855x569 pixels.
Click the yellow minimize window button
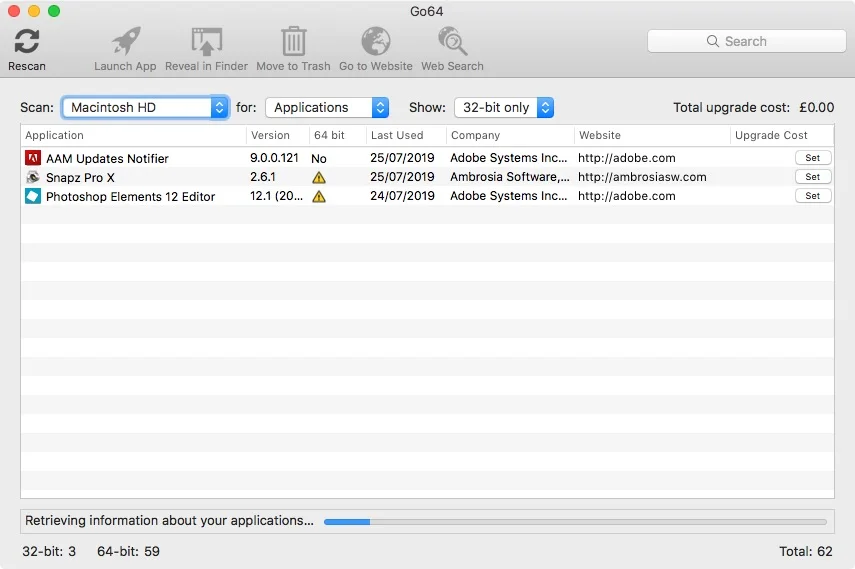pyautogui.click(x=34, y=11)
